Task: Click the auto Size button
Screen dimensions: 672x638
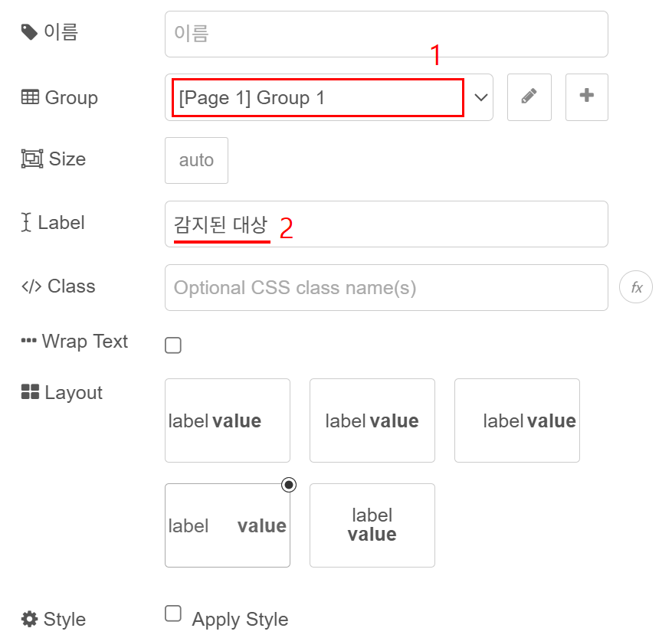Action: click(196, 160)
